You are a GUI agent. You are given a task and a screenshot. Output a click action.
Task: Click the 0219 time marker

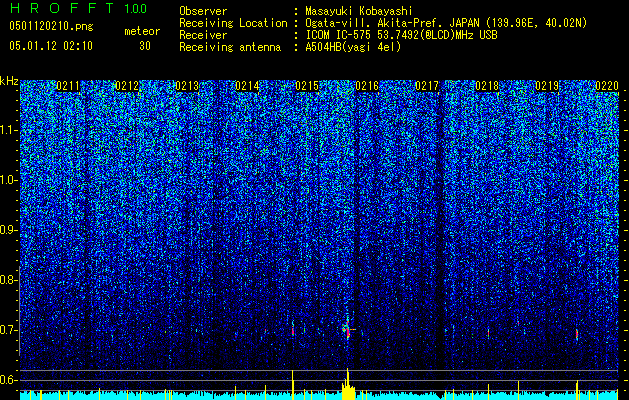pyautogui.click(x=547, y=86)
